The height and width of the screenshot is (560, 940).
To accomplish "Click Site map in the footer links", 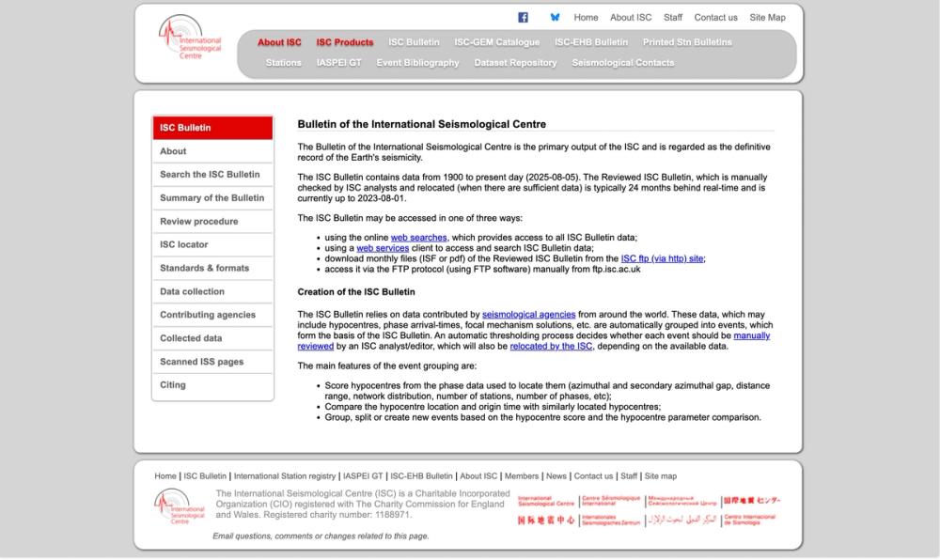I will click(661, 476).
